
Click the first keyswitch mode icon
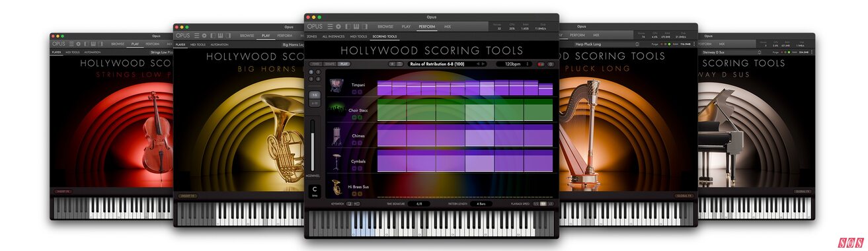[349, 203]
